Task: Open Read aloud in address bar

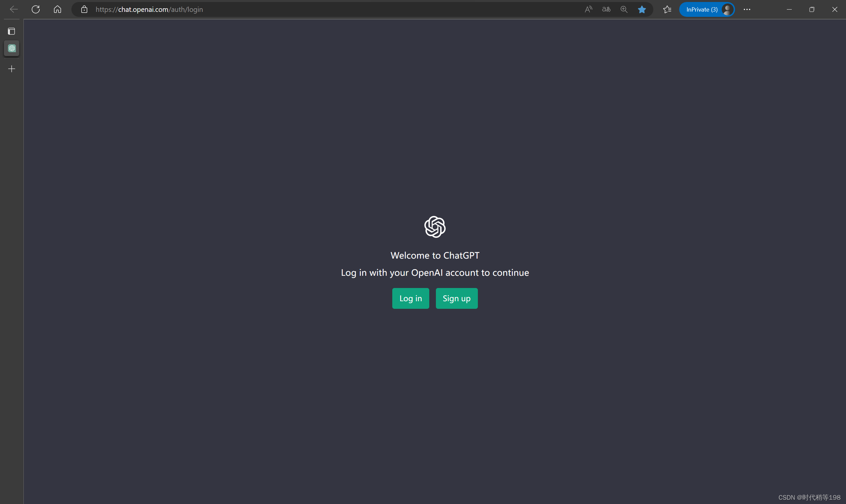Action: click(x=589, y=10)
